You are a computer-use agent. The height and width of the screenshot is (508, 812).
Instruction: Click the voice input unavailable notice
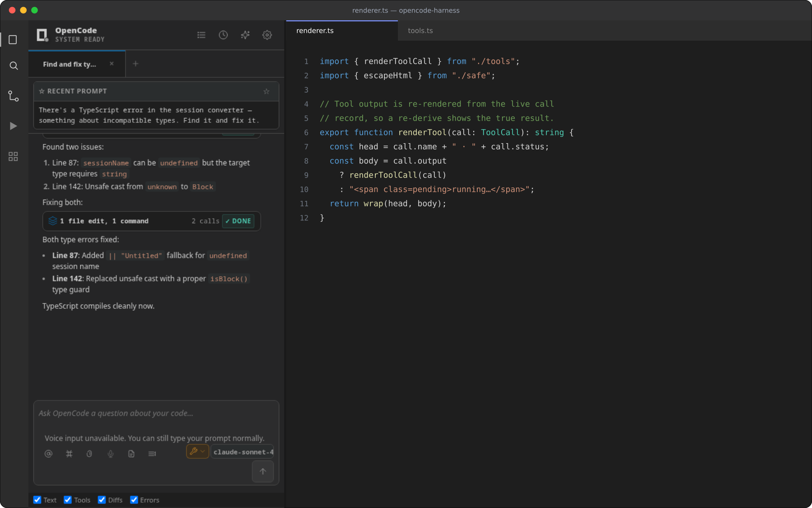[x=154, y=438]
